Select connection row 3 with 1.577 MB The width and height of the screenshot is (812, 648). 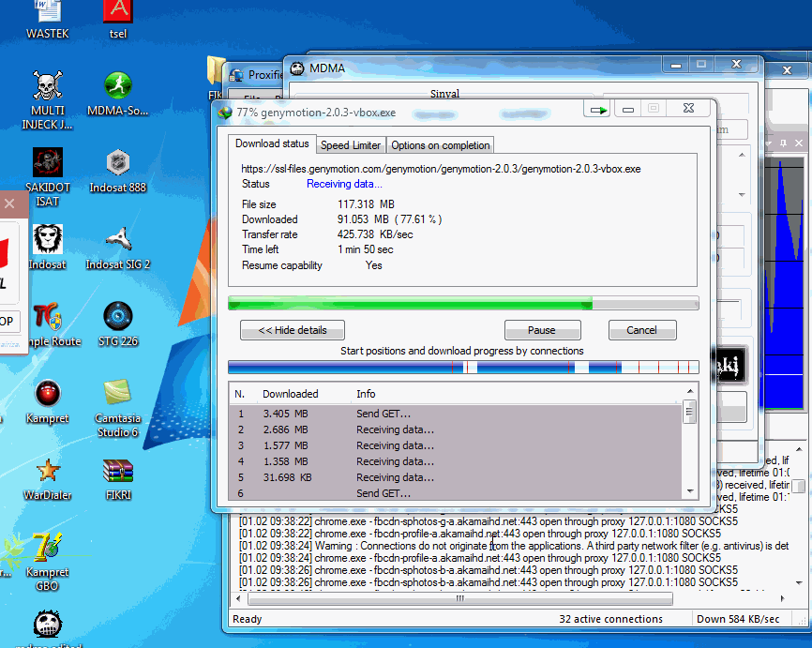click(x=456, y=446)
